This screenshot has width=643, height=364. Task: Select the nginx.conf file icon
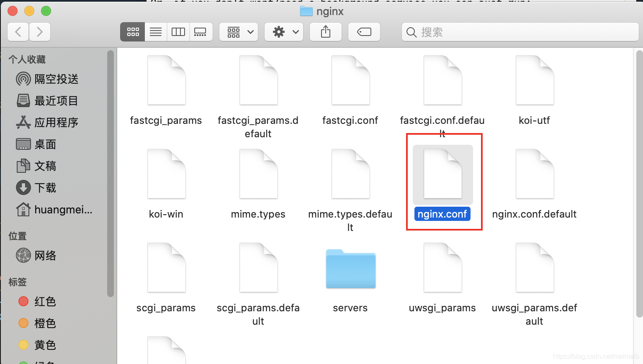[x=442, y=174]
